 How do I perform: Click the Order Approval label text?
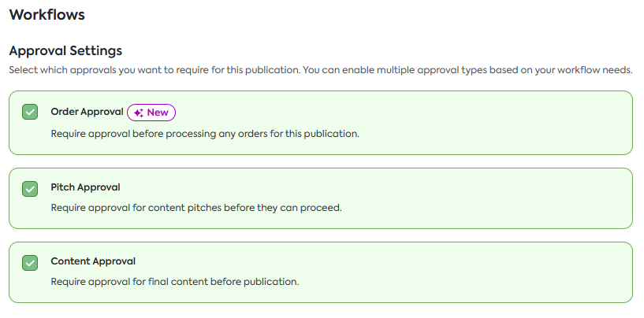click(x=87, y=112)
